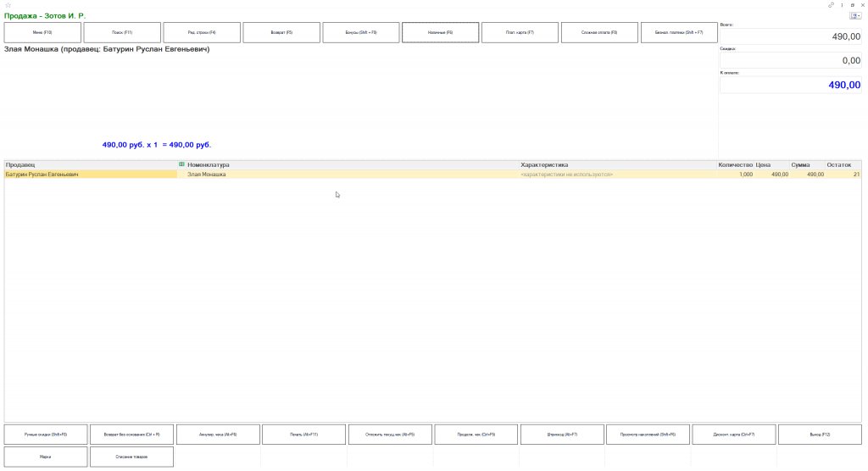868x471 pixels.
Task: Click the Поиск (F11) button
Action: (x=122, y=33)
